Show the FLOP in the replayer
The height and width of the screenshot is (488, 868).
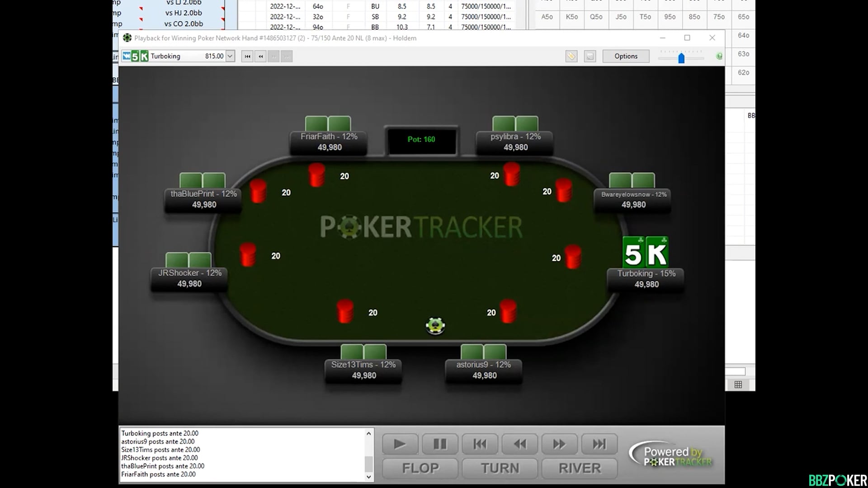click(420, 468)
